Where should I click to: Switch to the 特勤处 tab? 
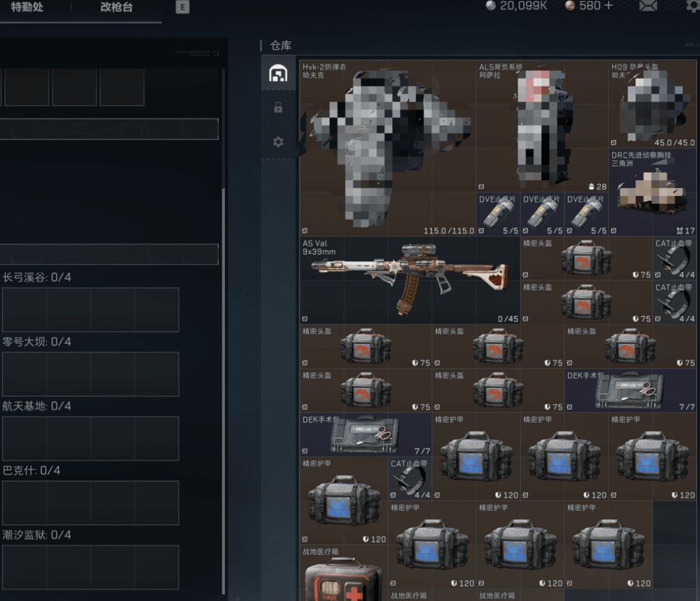coord(27,7)
